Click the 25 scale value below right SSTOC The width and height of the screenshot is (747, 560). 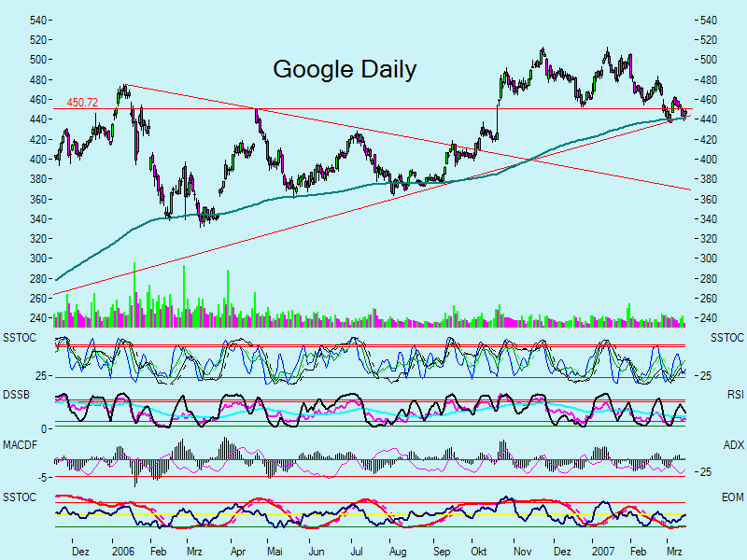coord(706,376)
